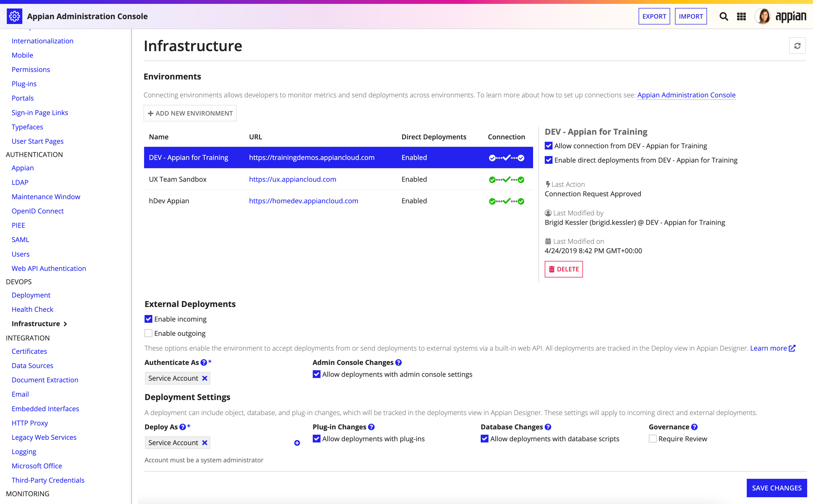Toggle Allow deployments with admin console settings
The height and width of the screenshot is (504, 813).
pos(317,374)
